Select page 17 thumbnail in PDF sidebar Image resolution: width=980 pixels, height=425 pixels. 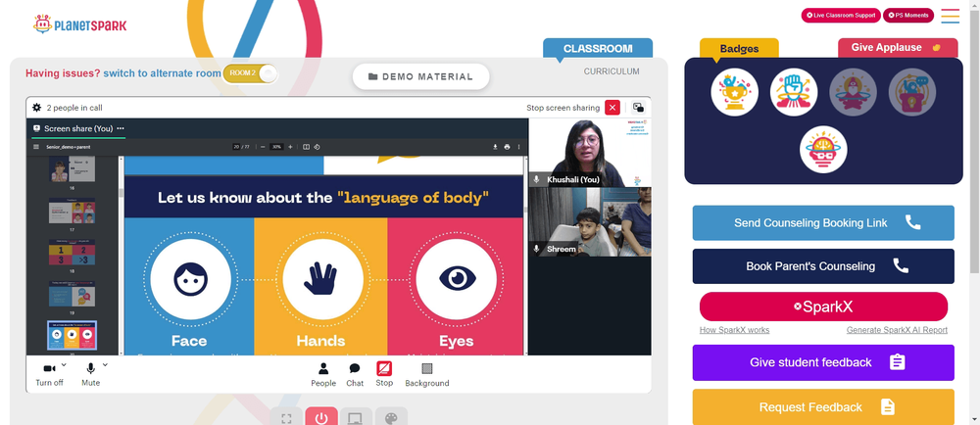click(x=72, y=211)
